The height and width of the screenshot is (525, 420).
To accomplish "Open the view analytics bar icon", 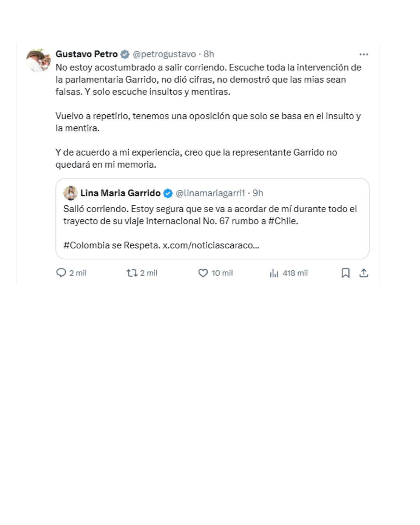I will tap(274, 273).
